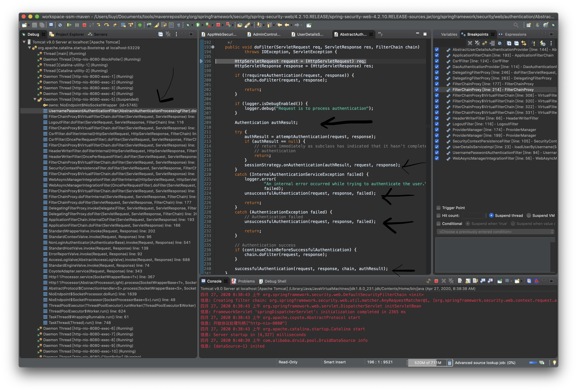The image size is (577, 392).
Task: Click the Resume debug icon in the toolbar
Action: 69,25
